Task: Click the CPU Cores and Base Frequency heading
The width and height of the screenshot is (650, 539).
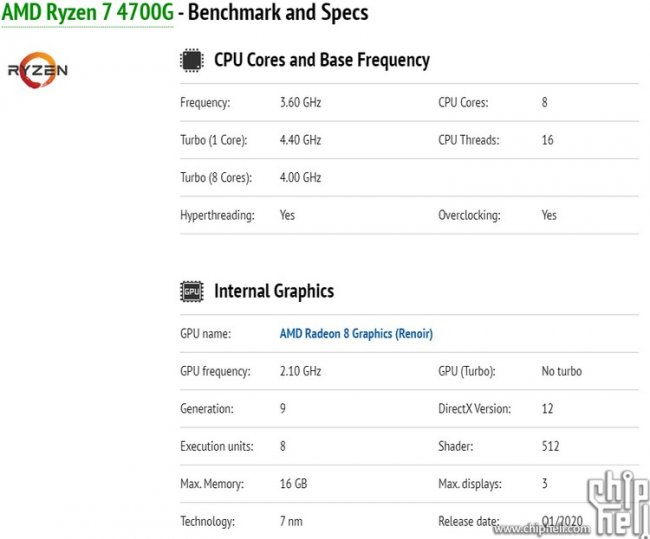Action: coord(321,60)
